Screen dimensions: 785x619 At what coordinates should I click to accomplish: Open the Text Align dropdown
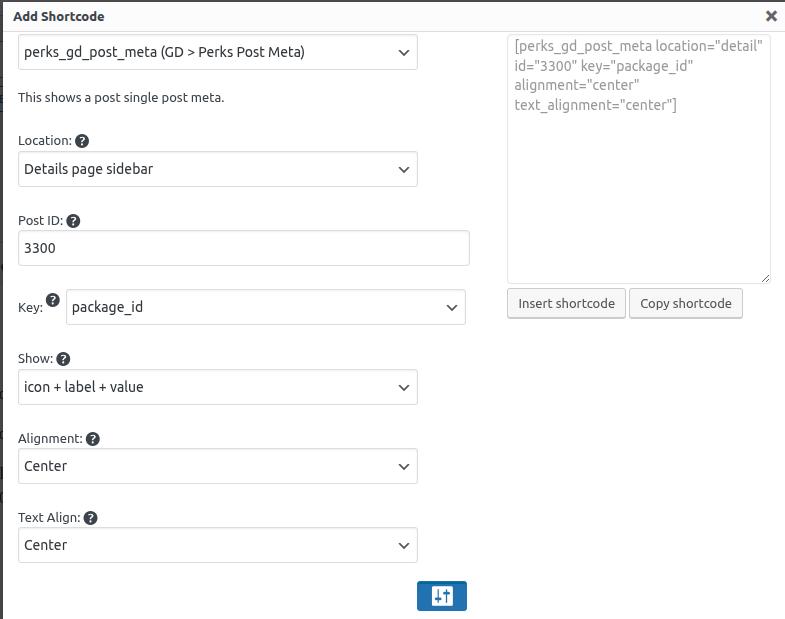click(x=218, y=545)
